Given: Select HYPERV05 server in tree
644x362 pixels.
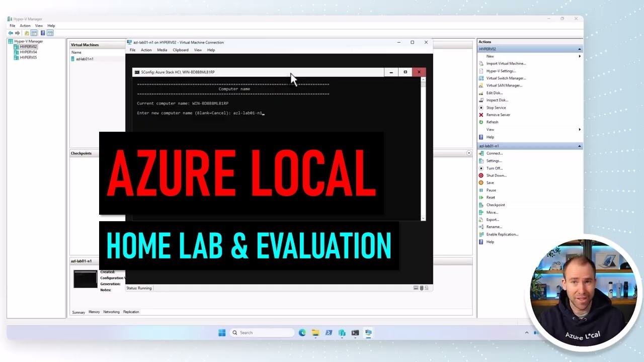Looking at the screenshot, I should point(25,58).
